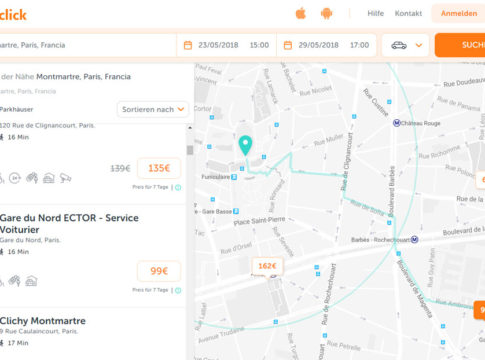The height and width of the screenshot is (360, 485).
Task: Open the Kontakt menu item
Action: 408,13
